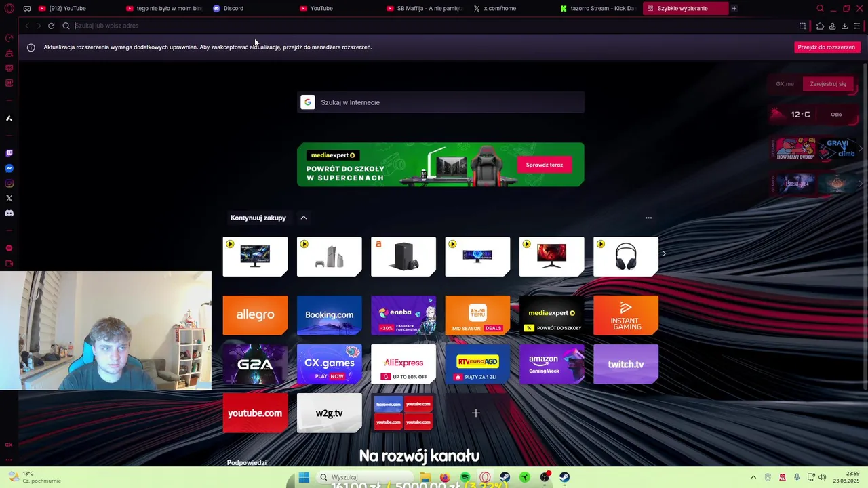Open the sidebar three-dots setup menu
This screenshot has height=488, width=868.
(x=9, y=460)
